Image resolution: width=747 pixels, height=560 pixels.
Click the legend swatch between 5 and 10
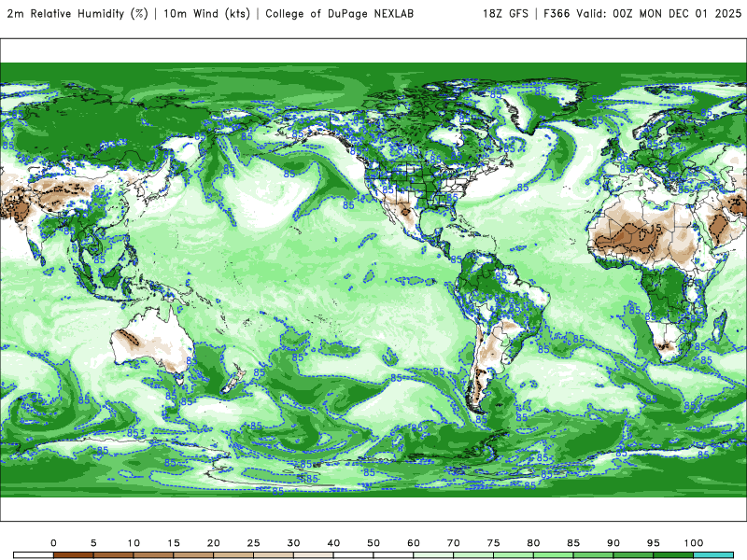[x=113, y=555]
